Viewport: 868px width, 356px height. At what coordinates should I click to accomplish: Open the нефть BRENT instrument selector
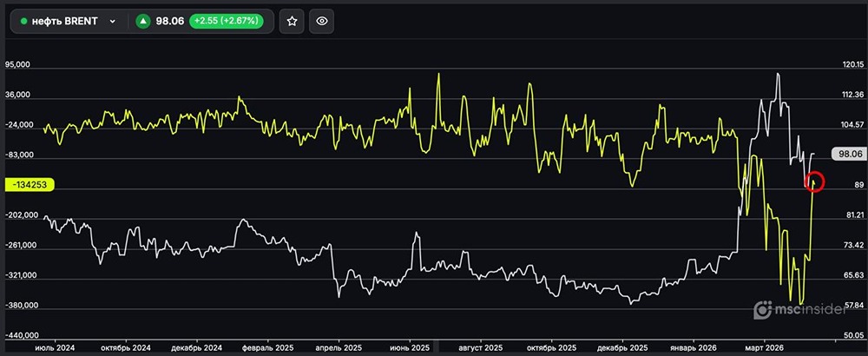click(x=66, y=22)
